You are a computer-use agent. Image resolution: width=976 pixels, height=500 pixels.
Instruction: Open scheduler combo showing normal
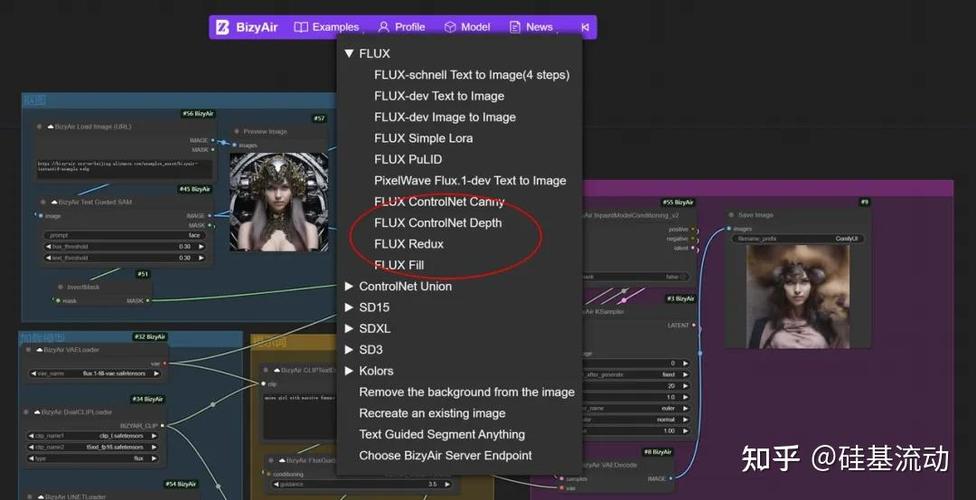636,420
